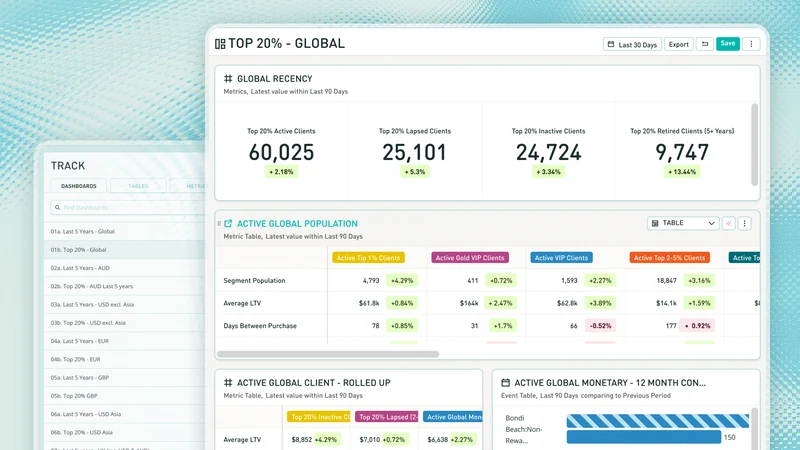Click the Export button

[679, 44]
